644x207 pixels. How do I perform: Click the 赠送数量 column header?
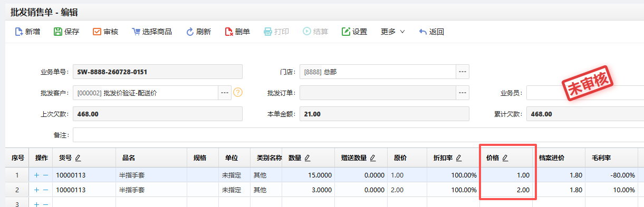(361, 157)
